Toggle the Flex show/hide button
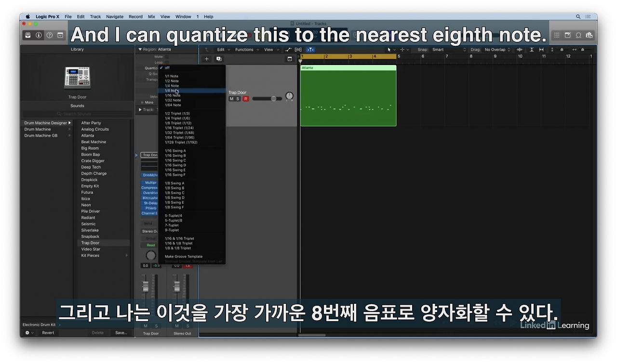 (x=298, y=50)
